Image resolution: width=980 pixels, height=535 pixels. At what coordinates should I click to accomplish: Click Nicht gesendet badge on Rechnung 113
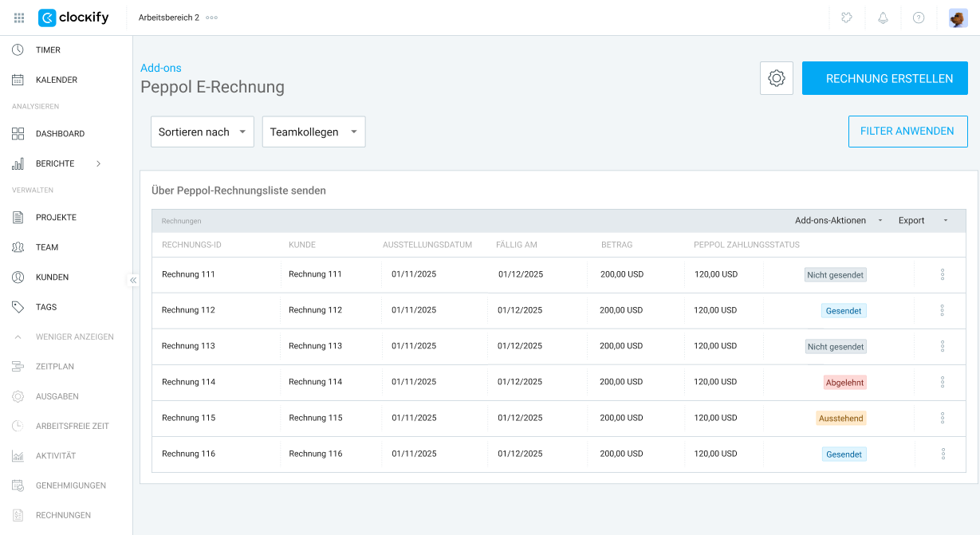tap(835, 347)
